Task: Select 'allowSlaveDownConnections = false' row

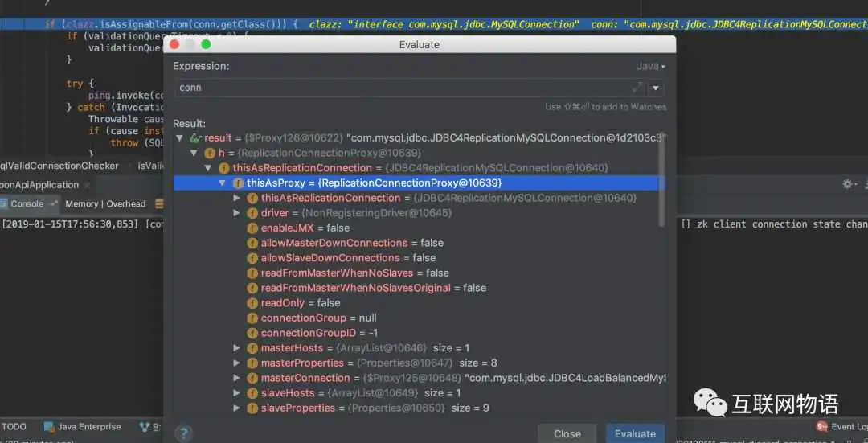Action: point(419,257)
